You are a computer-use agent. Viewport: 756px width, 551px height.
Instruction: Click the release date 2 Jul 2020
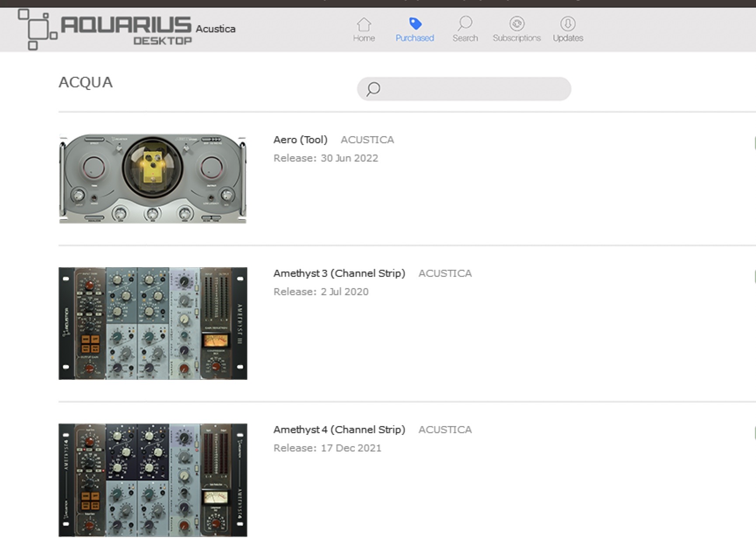coord(344,292)
